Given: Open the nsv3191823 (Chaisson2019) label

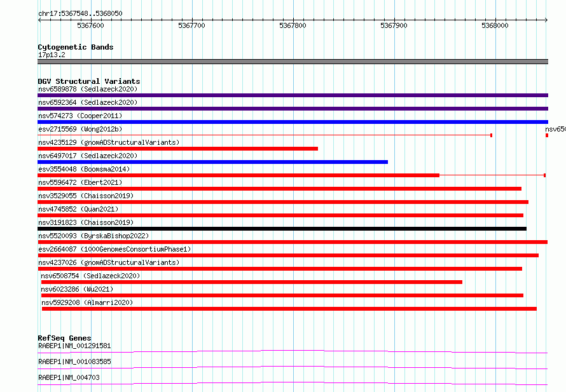Looking at the screenshot, I should point(86,222).
